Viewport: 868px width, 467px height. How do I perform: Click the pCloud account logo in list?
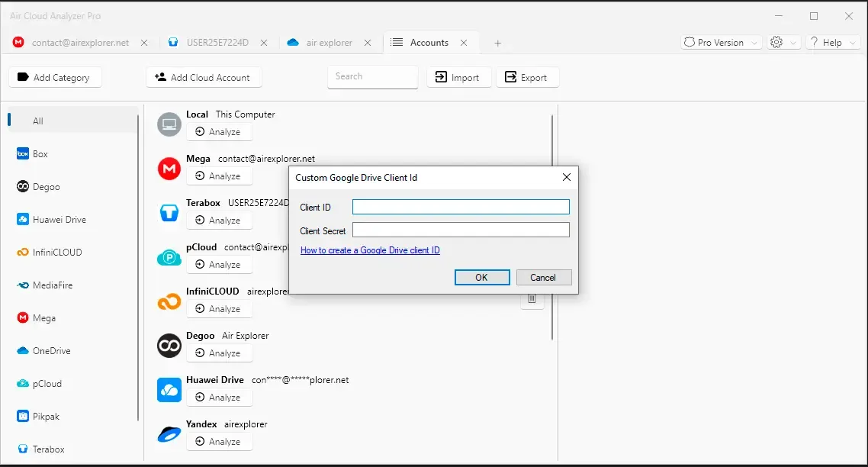tap(169, 257)
